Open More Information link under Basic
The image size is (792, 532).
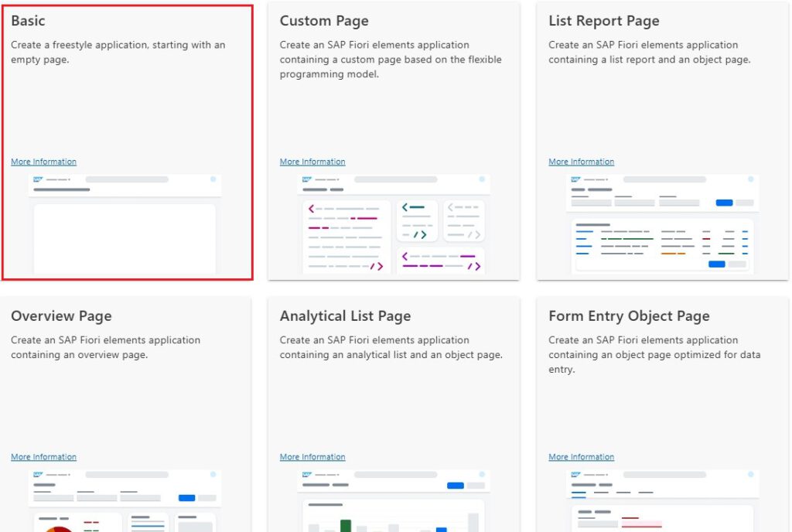(43, 162)
